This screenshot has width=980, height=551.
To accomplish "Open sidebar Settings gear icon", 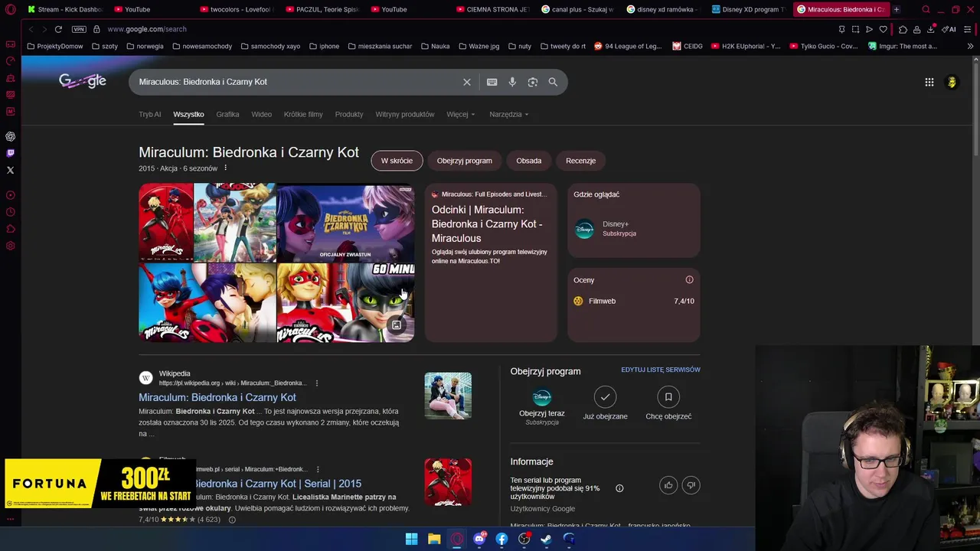I will click(x=11, y=246).
